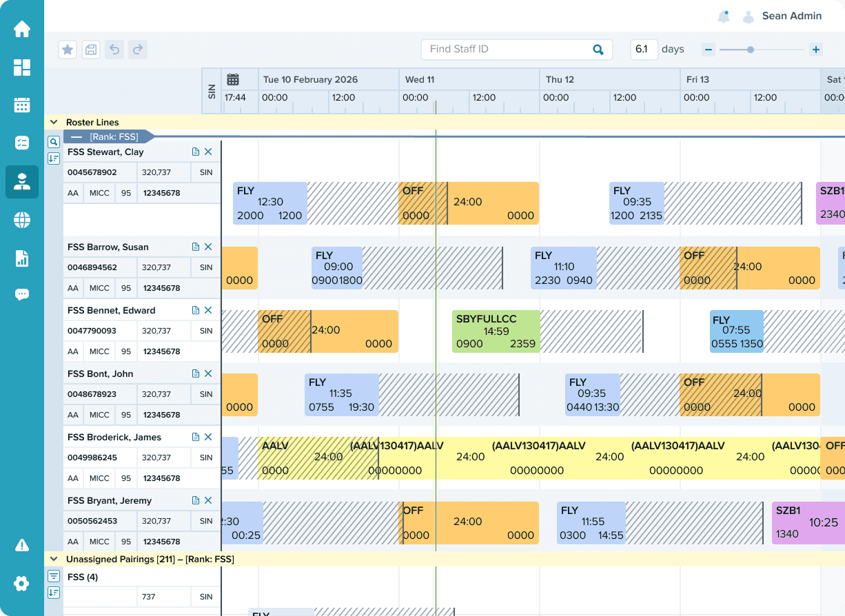Open document icon for Bryant, Jeremy
This screenshot has width=845, height=616.
point(196,500)
